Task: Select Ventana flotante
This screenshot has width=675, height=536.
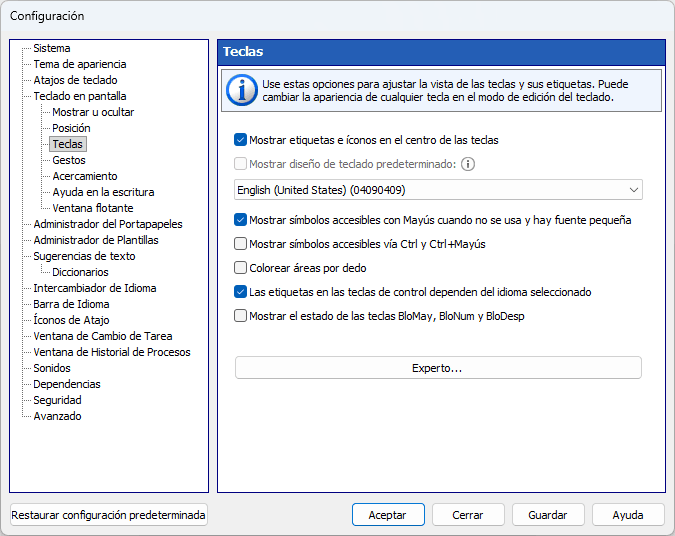Action: point(93,208)
